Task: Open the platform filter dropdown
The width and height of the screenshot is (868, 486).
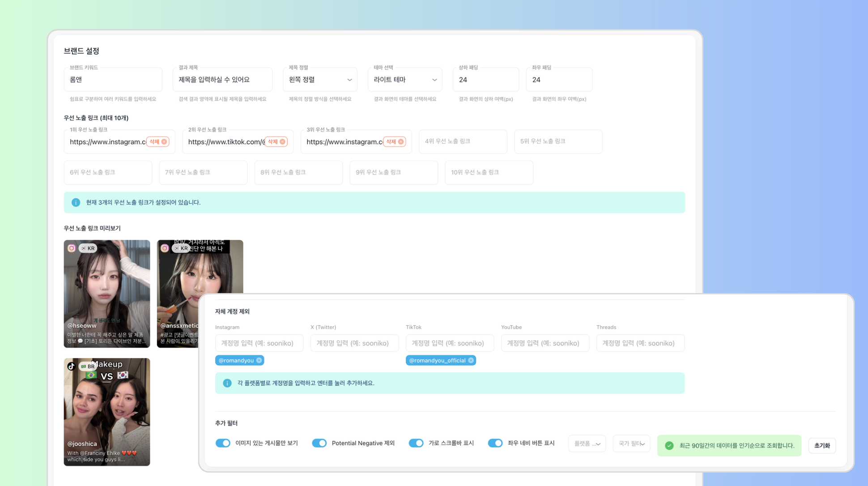Action: [587, 444]
